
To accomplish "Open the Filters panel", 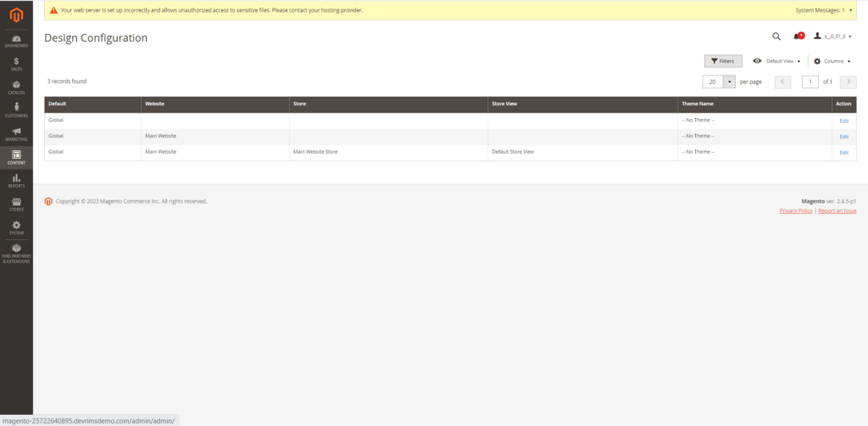I will point(723,61).
